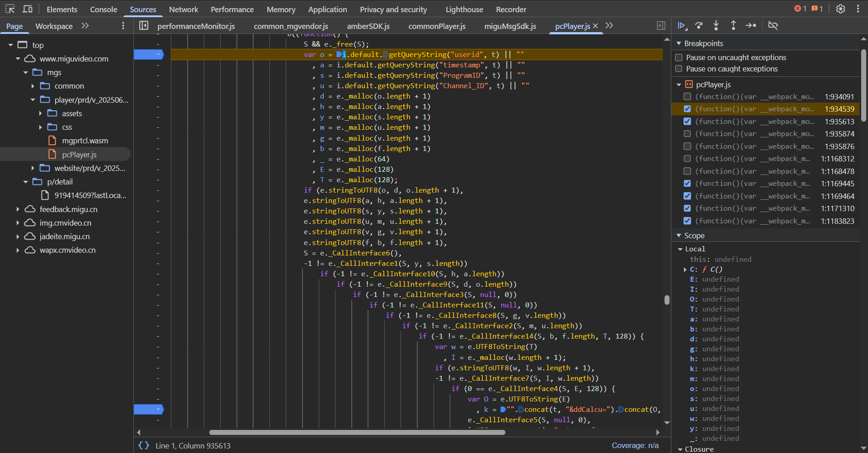Deactivate all breakpoints icon

773,26
